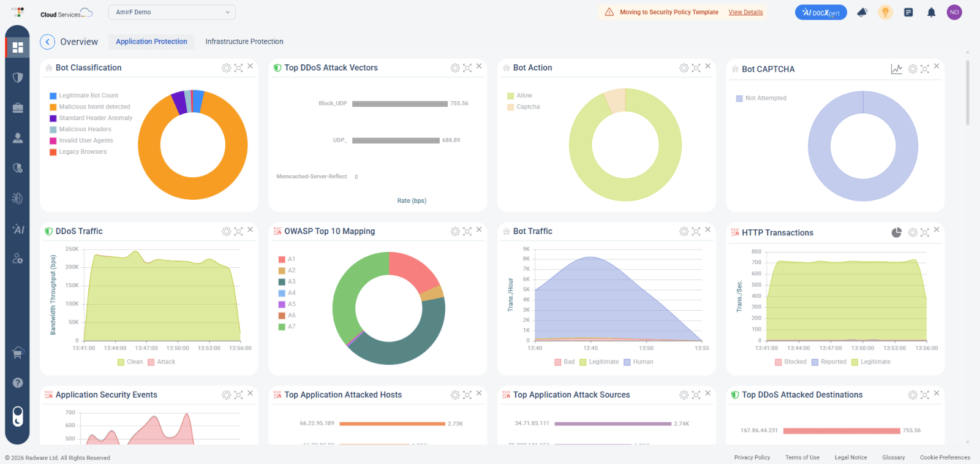
Task: Toggle Legitimate Bot Count legend entry
Action: point(84,96)
